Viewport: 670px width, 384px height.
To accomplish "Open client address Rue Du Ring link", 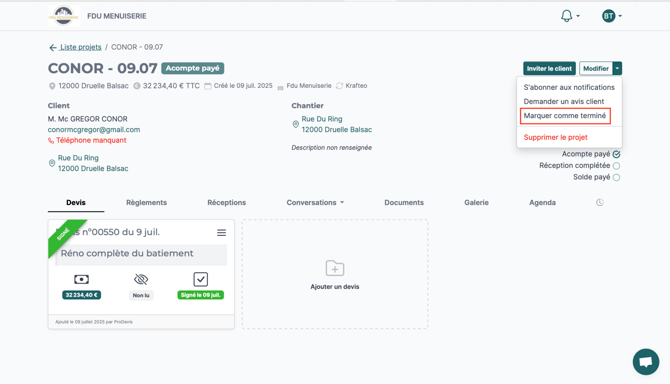I will point(93,163).
